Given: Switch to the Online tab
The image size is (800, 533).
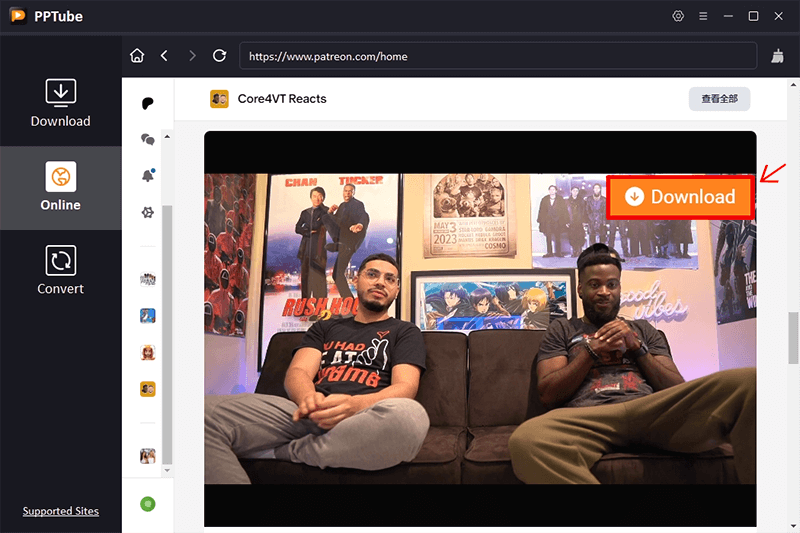Looking at the screenshot, I should tap(60, 187).
